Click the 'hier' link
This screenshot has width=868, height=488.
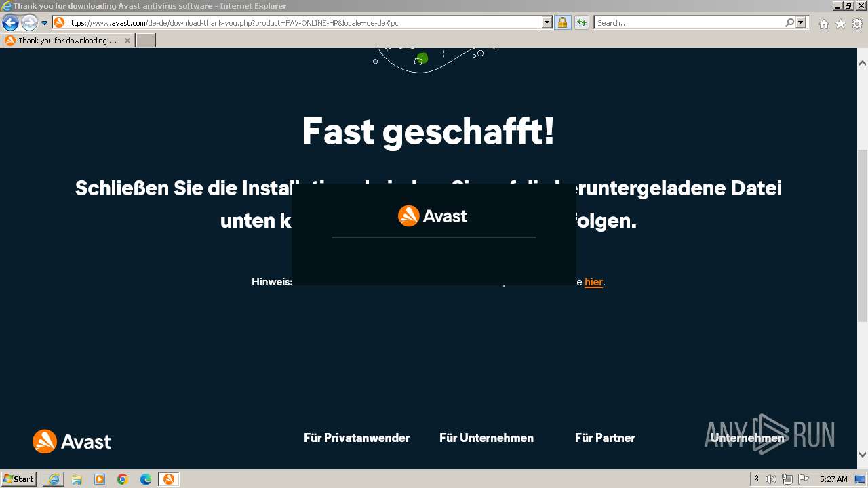tap(593, 282)
